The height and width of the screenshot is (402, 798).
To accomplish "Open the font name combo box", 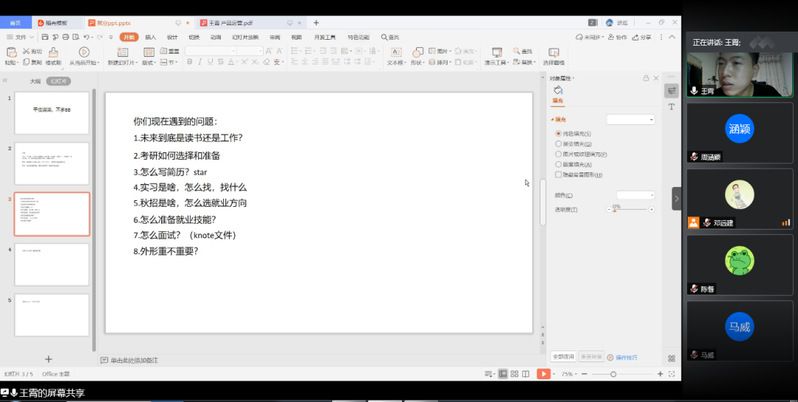I will tap(210, 51).
